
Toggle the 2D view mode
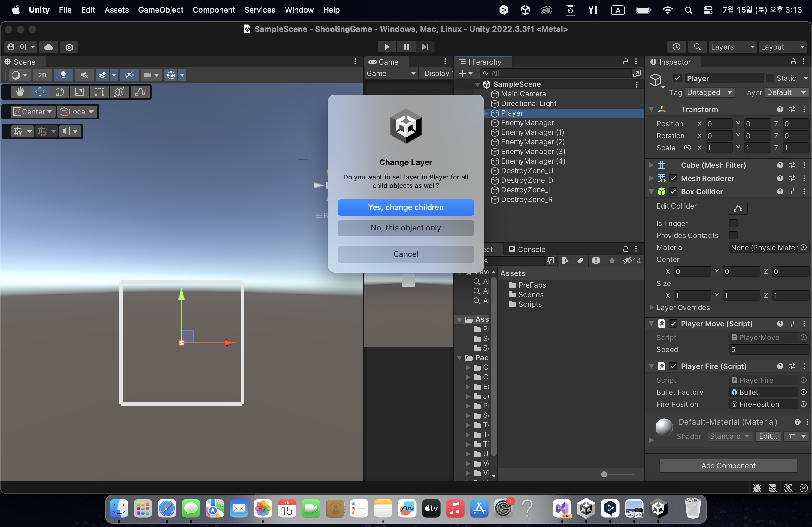click(x=42, y=75)
